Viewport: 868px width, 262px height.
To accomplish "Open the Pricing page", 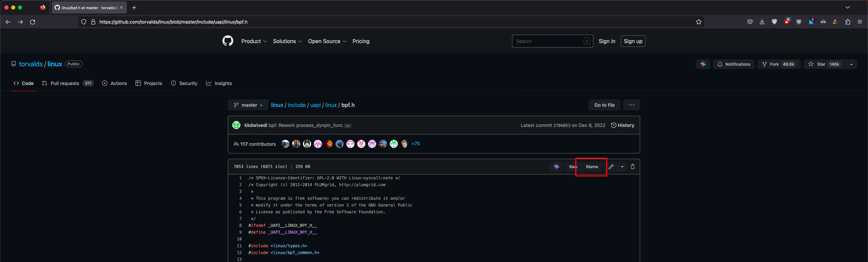I will pos(361,41).
